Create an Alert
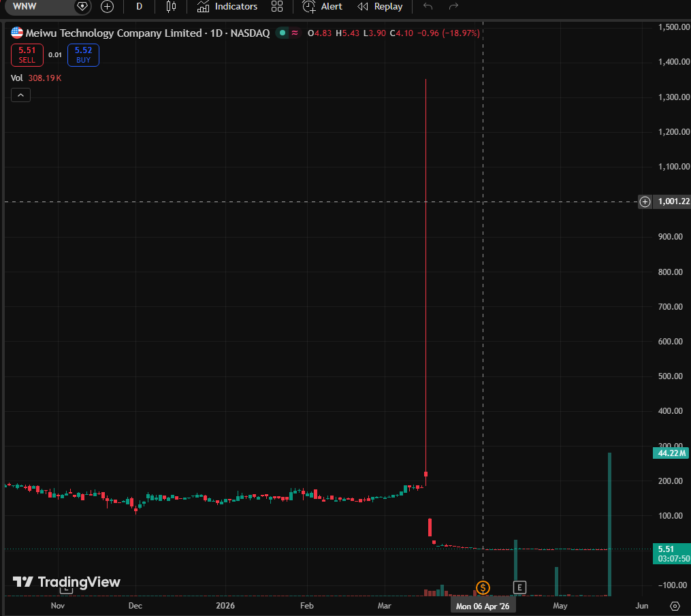 (322, 7)
